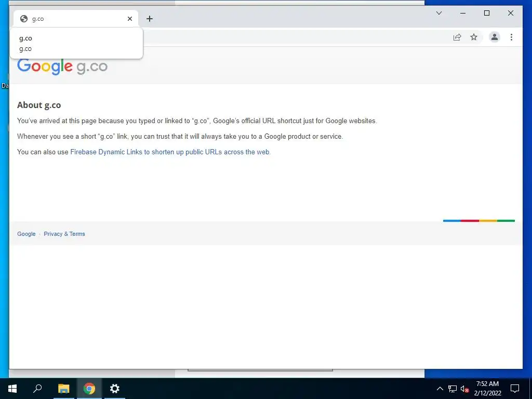Open a new tab with plus button

pyautogui.click(x=150, y=19)
